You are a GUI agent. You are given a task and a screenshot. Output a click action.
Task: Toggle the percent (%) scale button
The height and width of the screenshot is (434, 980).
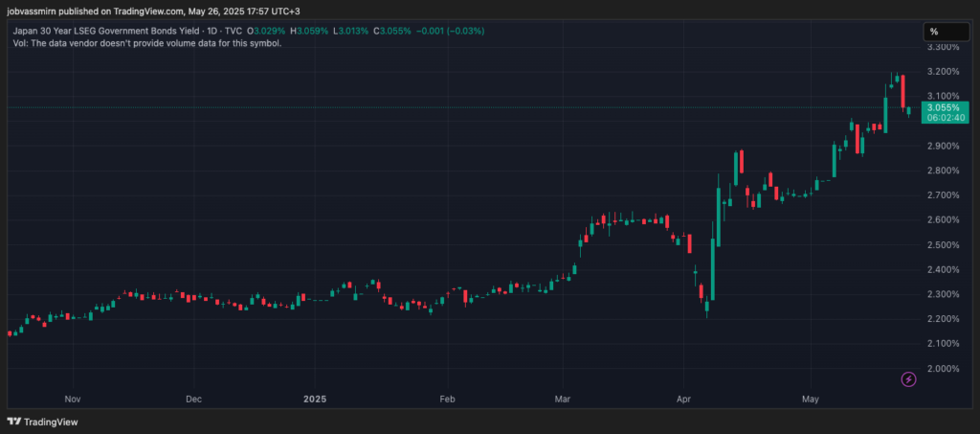click(x=934, y=32)
